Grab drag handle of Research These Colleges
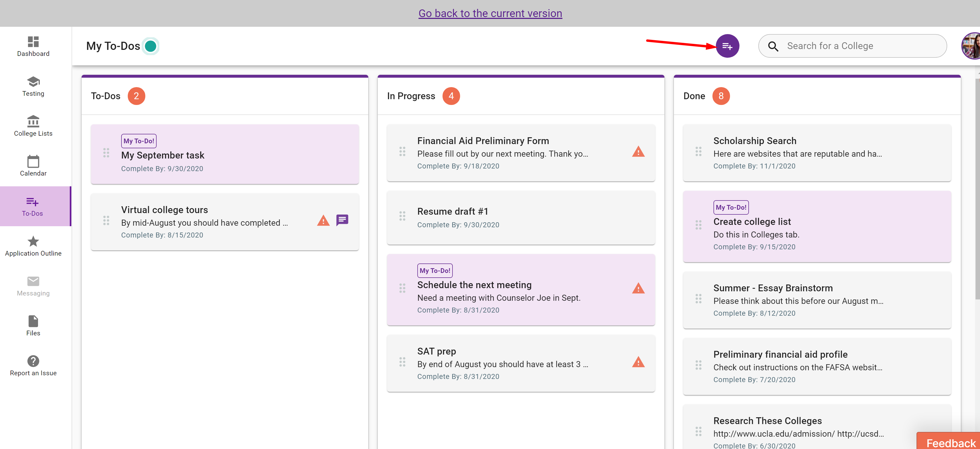This screenshot has width=980, height=449. (699, 431)
